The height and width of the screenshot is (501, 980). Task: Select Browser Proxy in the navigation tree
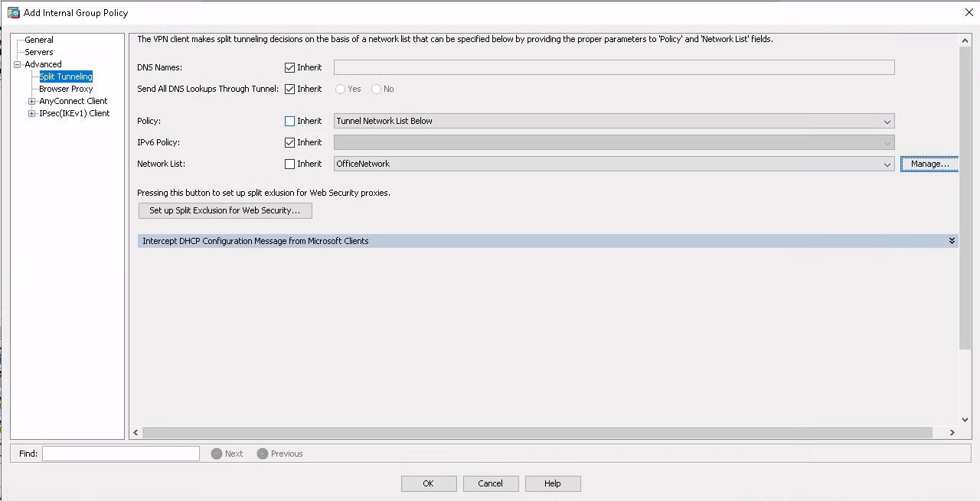(x=66, y=88)
